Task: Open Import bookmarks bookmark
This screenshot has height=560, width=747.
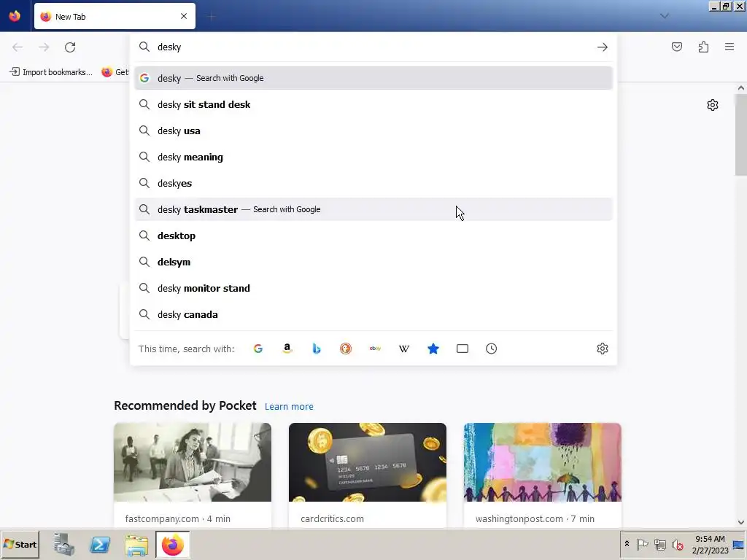Action: point(51,72)
